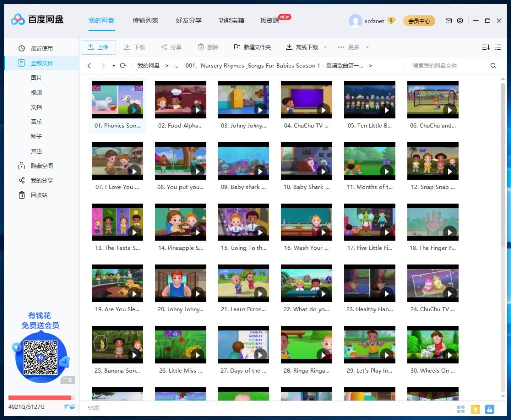This screenshot has height=420, width=511.
Task: Click the 新建文件夹 new folder button
Action: 253,47
